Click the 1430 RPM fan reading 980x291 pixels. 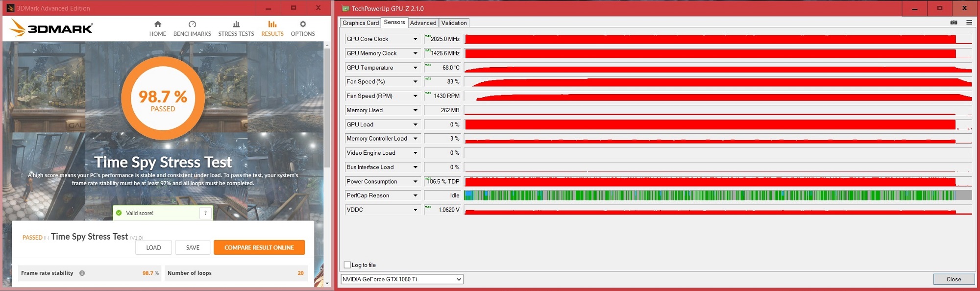click(442, 96)
